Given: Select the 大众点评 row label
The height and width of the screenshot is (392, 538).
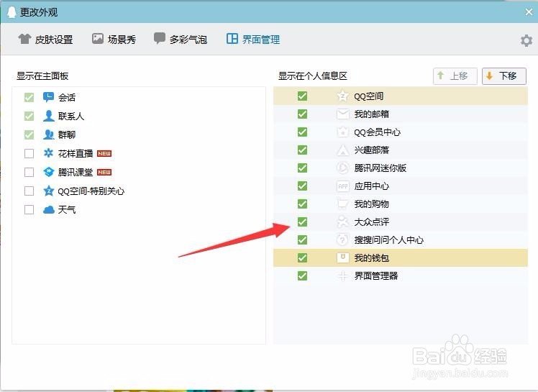Looking at the screenshot, I should (372, 222).
